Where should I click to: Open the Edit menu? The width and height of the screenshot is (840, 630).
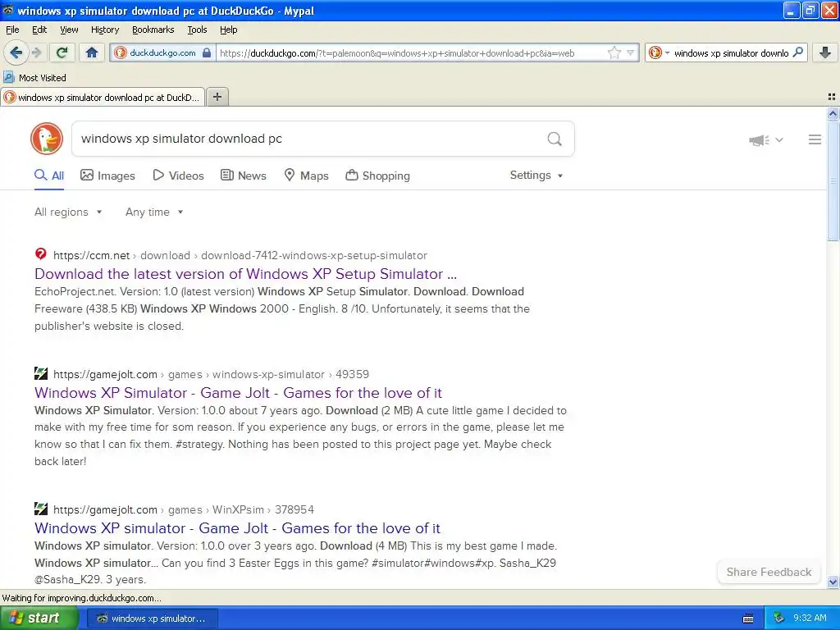point(39,30)
